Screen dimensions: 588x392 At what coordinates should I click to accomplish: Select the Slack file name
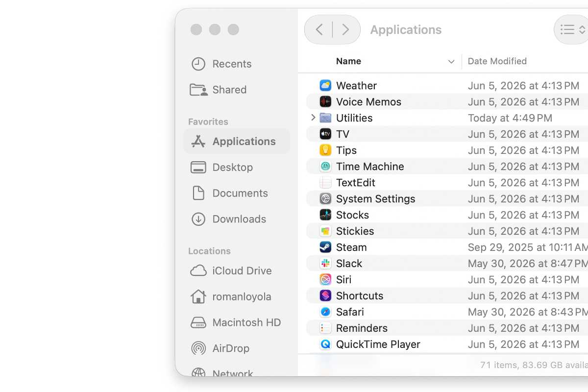(349, 264)
